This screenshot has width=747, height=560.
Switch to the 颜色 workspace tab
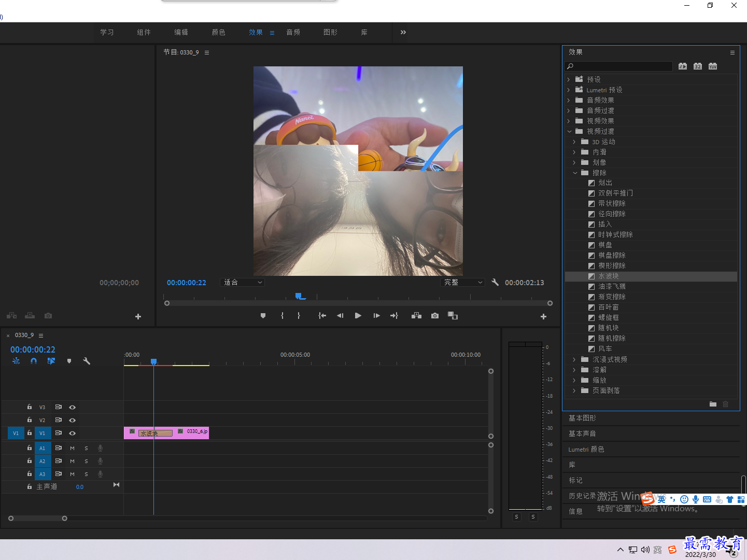pyautogui.click(x=218, y=32)
